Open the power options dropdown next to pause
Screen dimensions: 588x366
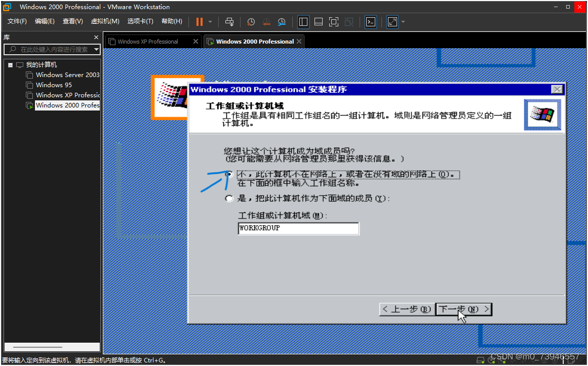(x=210, y=22)
